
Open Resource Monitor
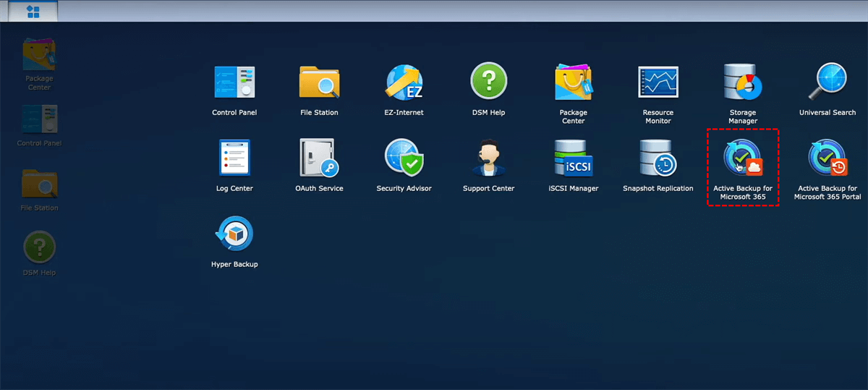(x=658, y=82)
